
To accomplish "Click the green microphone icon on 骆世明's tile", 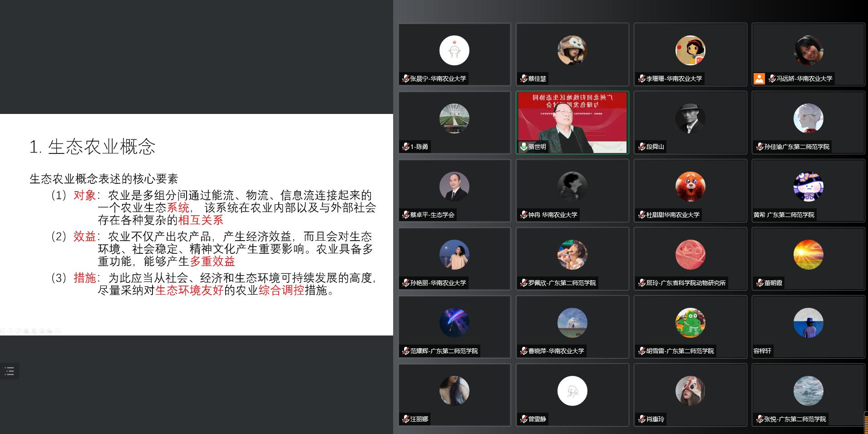I will tap(523, 147).
